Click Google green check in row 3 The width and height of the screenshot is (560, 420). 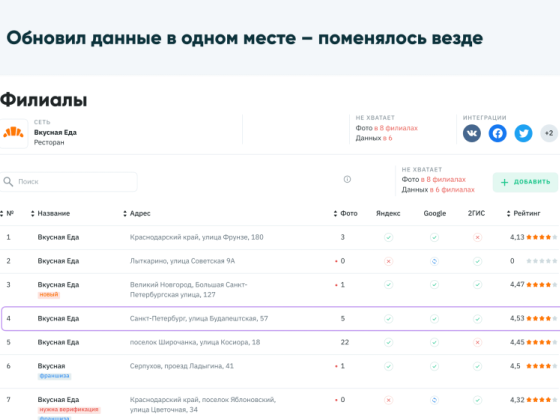[x=434, y=285]
